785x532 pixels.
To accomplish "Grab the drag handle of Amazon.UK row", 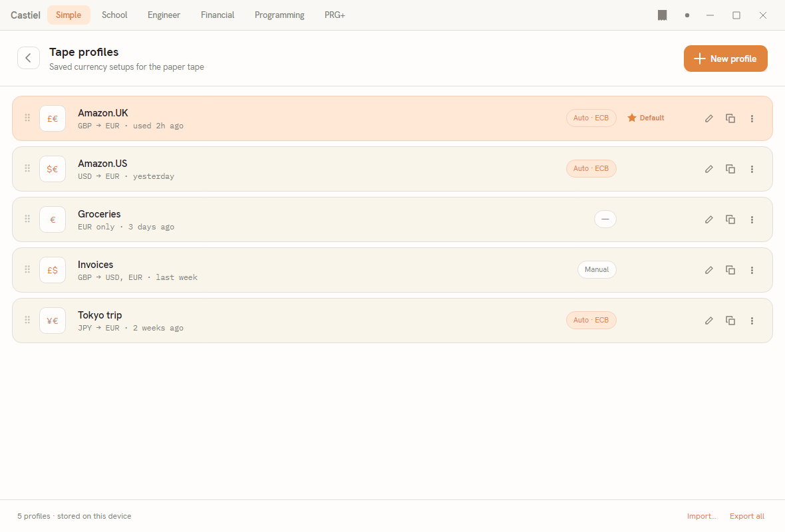I will (x=27, y=118).
